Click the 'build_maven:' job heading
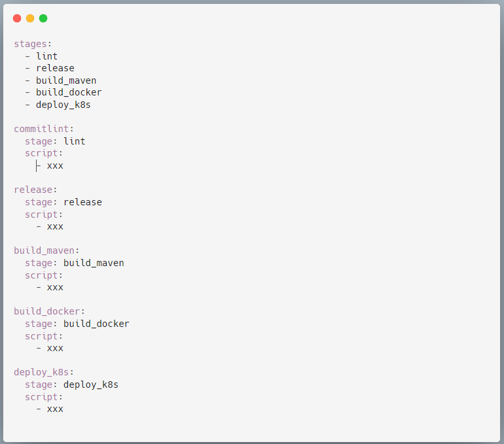Image resolution: width=504 pixels, height=444 pixels. [46, 250]
